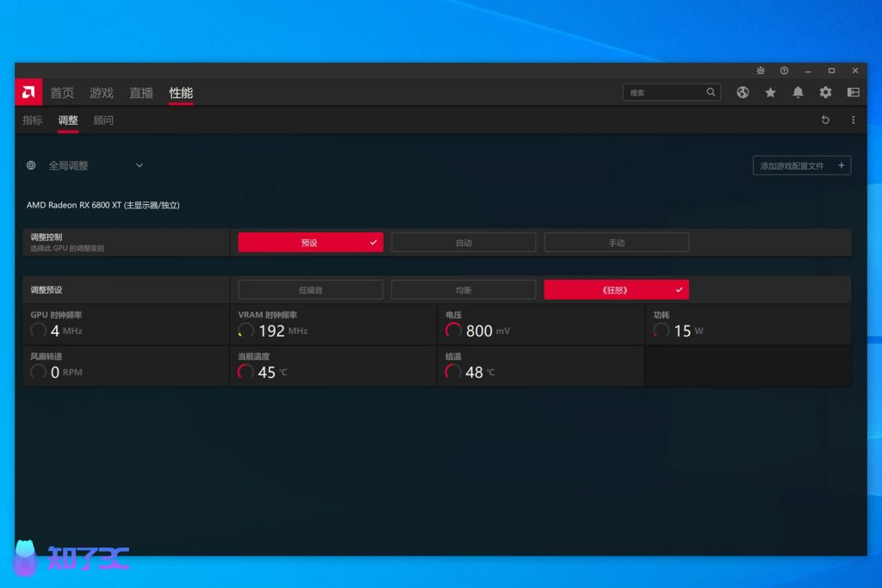Click the 当前温度 gauge icon

245,372
